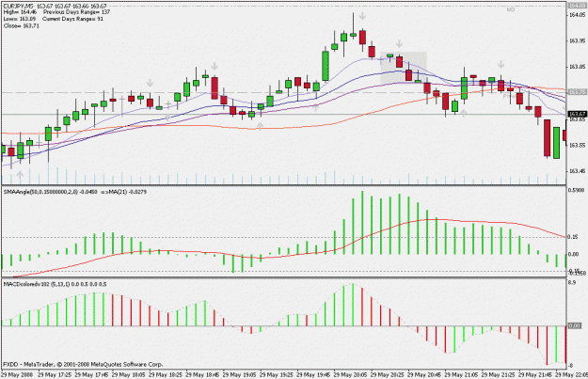This screenshot has height=379, width=588.
Task: Click the '29 May 18:05' time label
Action: [x=129, y=375]
